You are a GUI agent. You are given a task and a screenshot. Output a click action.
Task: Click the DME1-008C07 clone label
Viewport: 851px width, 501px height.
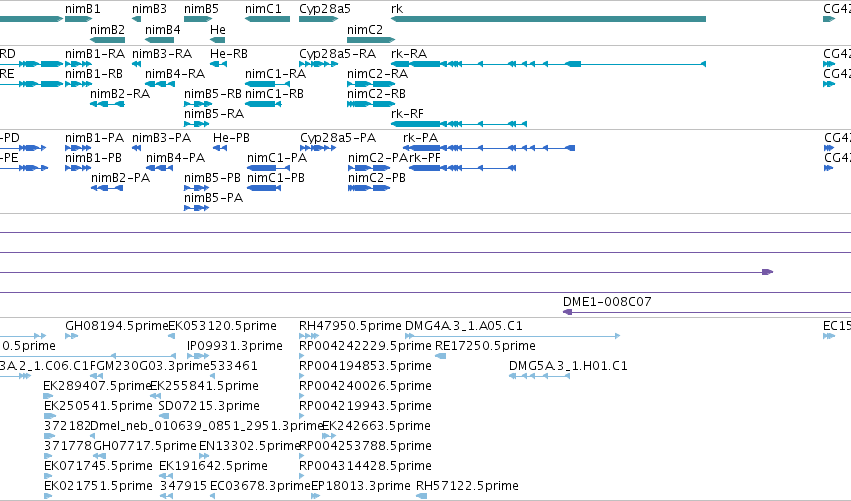pyautogui.click(x=607, y=302)
